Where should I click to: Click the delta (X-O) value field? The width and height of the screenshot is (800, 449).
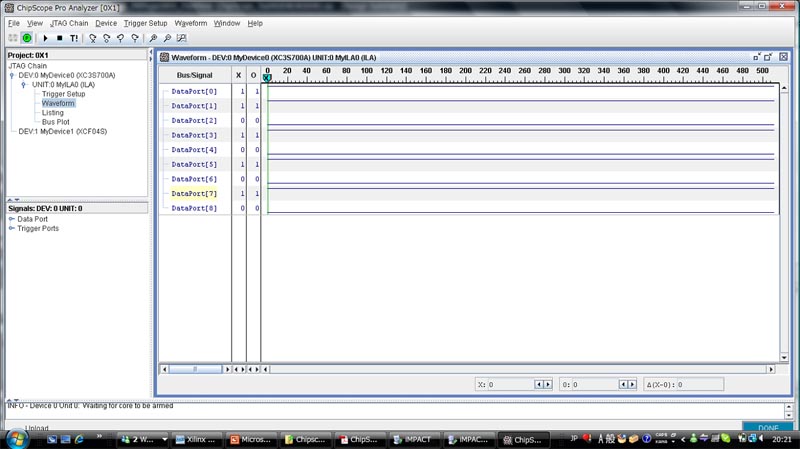click(699, 385)
